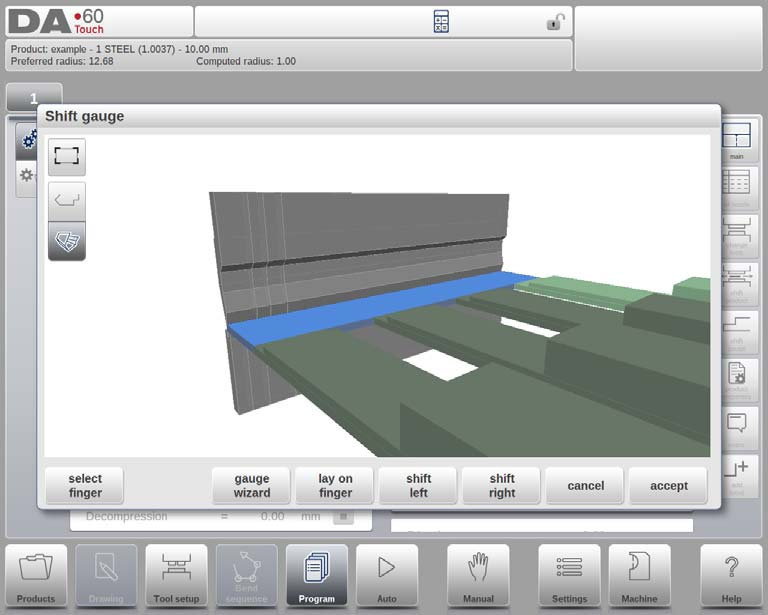Image resolution: width=768 pixels, height=615 pixels.
Task: Accept the shift gauge changes
Action: (x=669, y=485)
